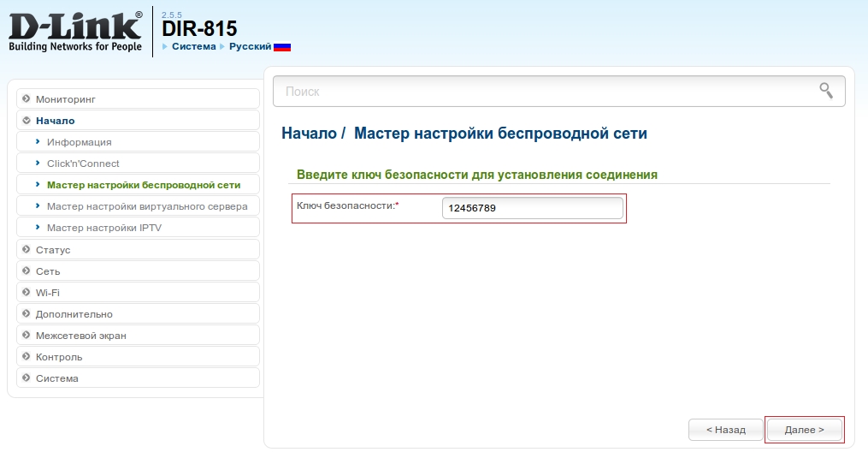Click the Russian flag icon
The image size is (868, 458).
[x=282, y=47]
